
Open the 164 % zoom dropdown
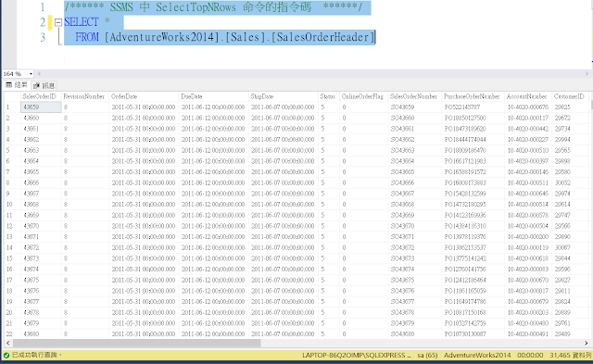[31, 74]
